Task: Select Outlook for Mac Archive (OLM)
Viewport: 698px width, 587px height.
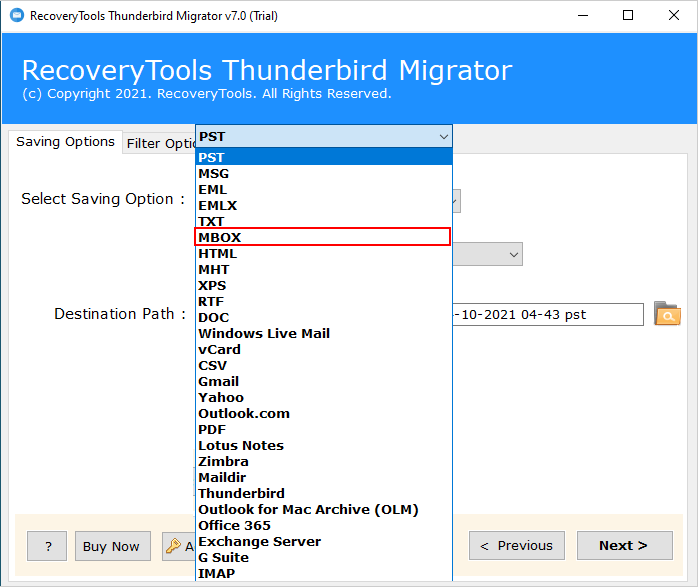Action: [x=324, y=510]
